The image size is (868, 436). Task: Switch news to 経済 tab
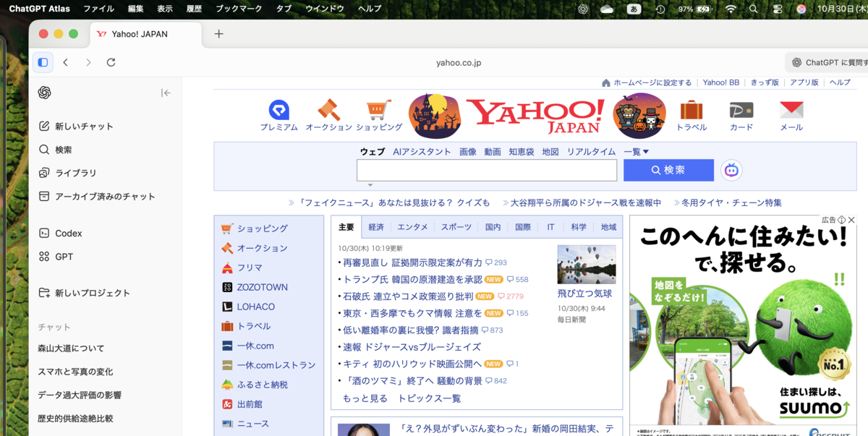(x=376, y=227)
